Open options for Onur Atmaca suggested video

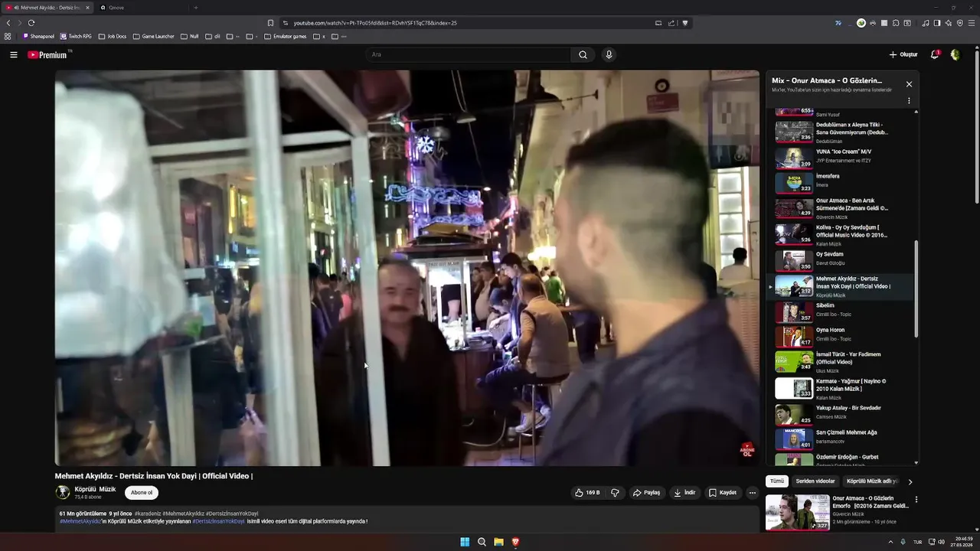point(916,500)
